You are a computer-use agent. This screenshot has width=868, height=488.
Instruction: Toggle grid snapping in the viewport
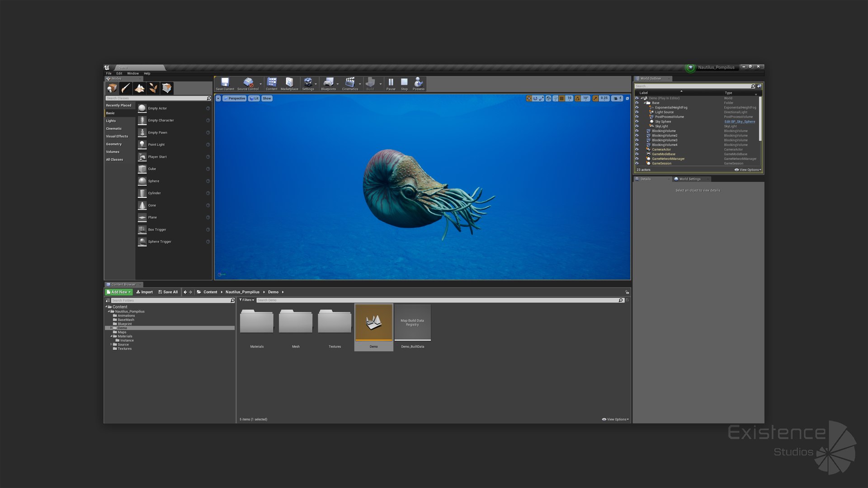click(x=562, y=98)
